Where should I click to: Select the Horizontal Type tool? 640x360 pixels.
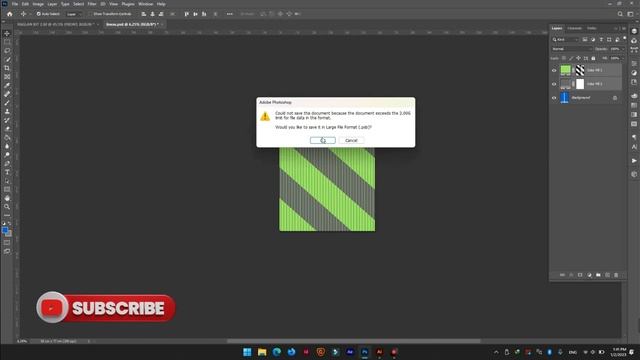(x=7, y=172)
